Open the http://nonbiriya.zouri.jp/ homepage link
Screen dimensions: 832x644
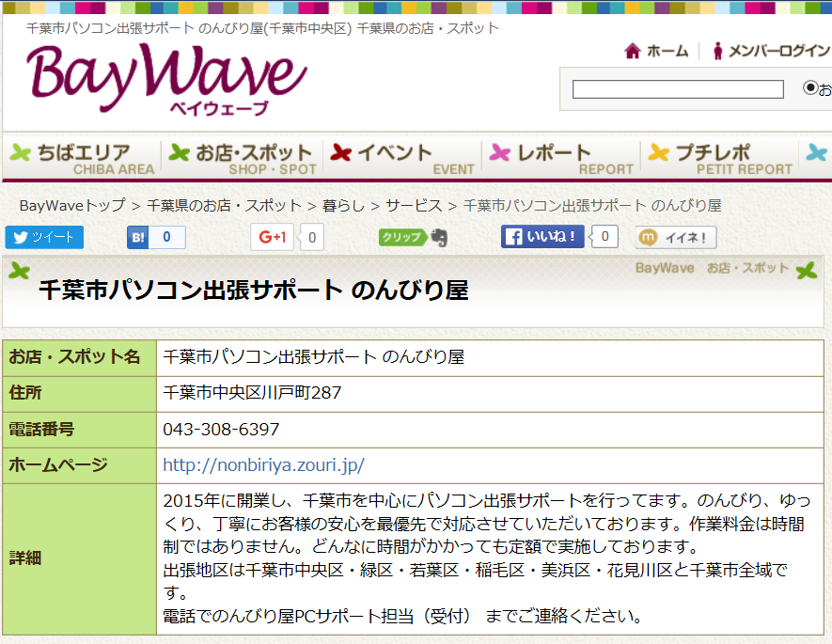click(x=264, y=464)
